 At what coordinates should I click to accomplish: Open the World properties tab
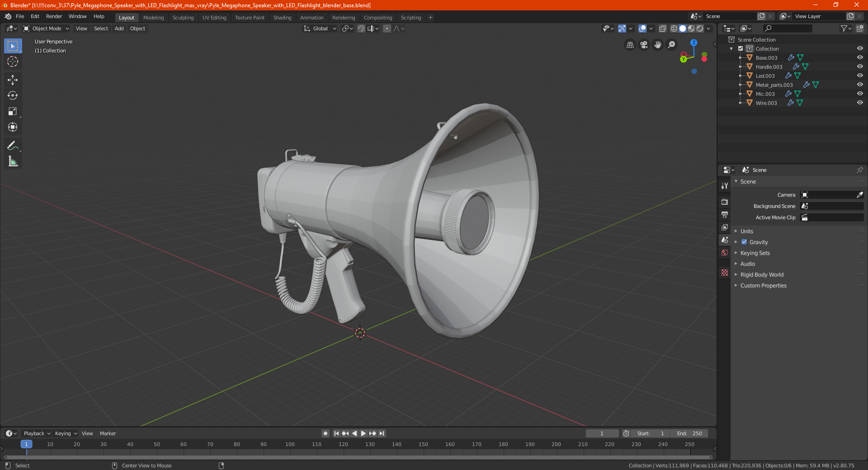pyautogui.click(x=725, y=253)
